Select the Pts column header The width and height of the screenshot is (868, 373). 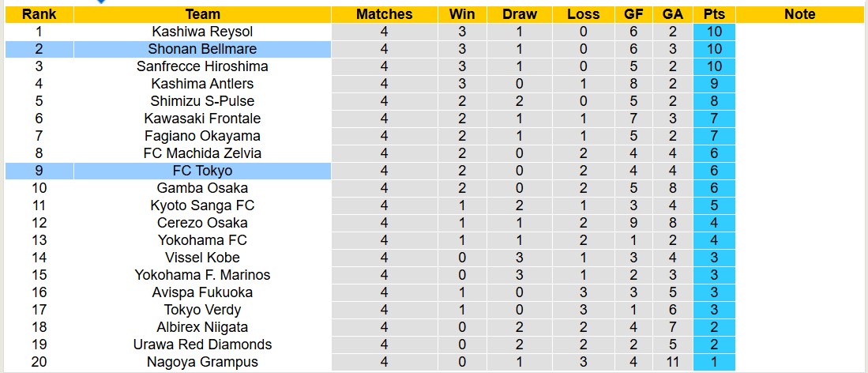(x=714, y=14)
